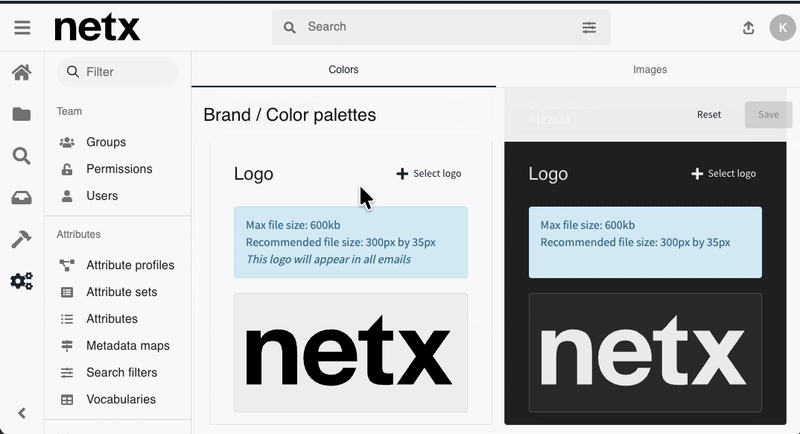The image size is (800, 434).
Task: Select the Colors tab
Action: point(343,70)
